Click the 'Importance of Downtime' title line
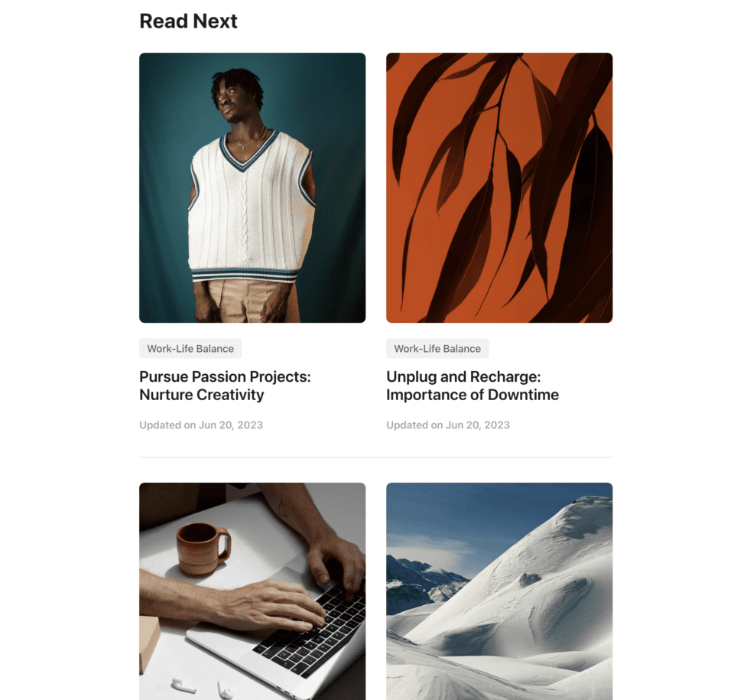The image size is (734, 700). (x=473, y=395)
